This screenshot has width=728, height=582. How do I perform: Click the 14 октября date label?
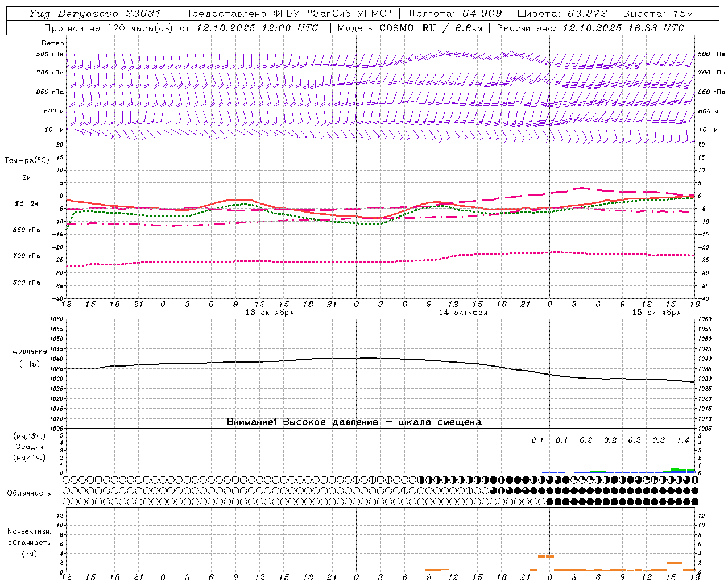tap(463, 313)
